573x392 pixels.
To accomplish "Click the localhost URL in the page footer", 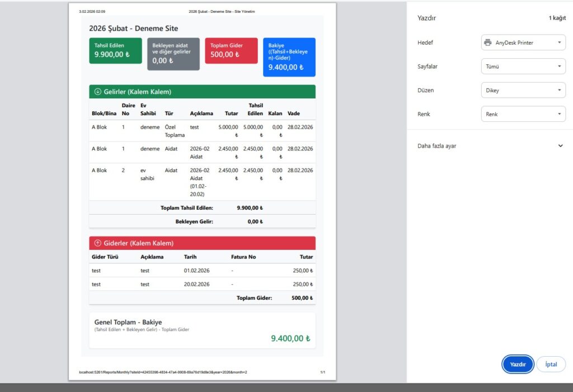I will [x=163, y=372].
